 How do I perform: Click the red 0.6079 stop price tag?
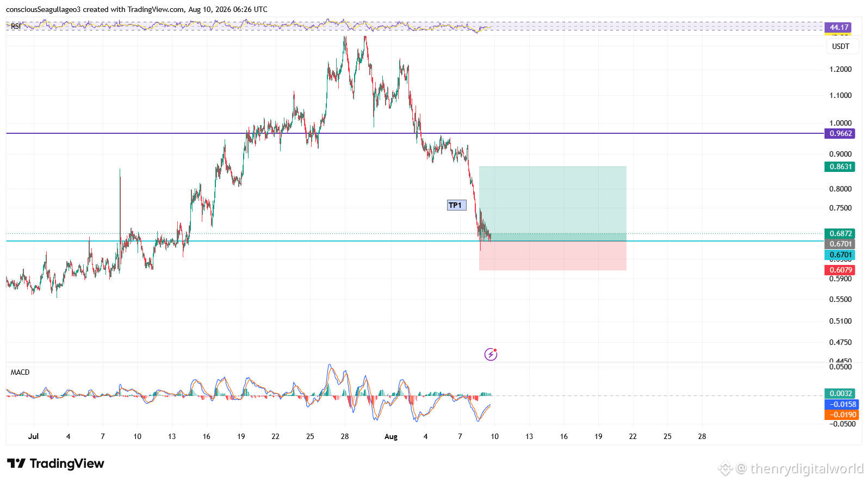840,270
